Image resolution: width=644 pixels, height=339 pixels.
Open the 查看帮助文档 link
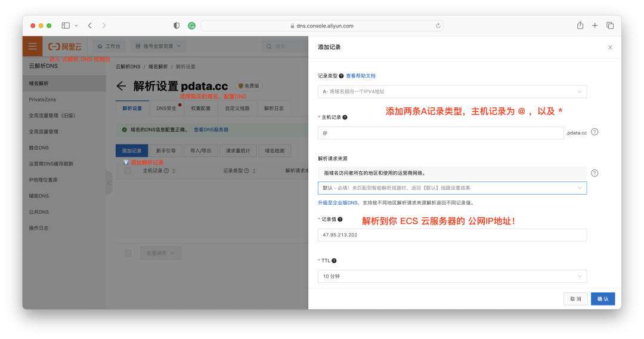pyautogui.click(x=361, y=76)
